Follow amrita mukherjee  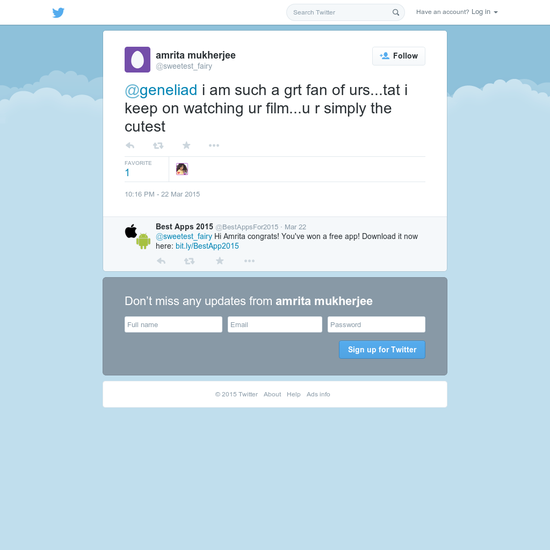coord(399,56)
